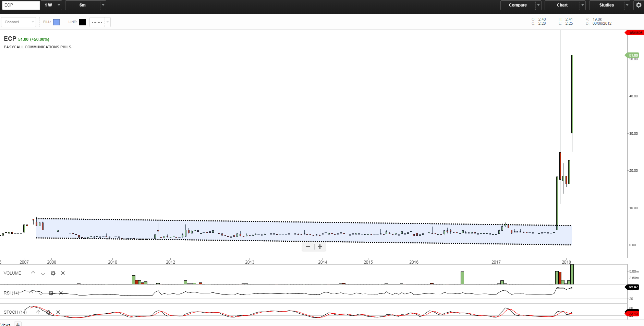Open the VOLUME study settings gear
Image resolution: width=644 pixels, height=326 pixels.
[x=53, y=273]
